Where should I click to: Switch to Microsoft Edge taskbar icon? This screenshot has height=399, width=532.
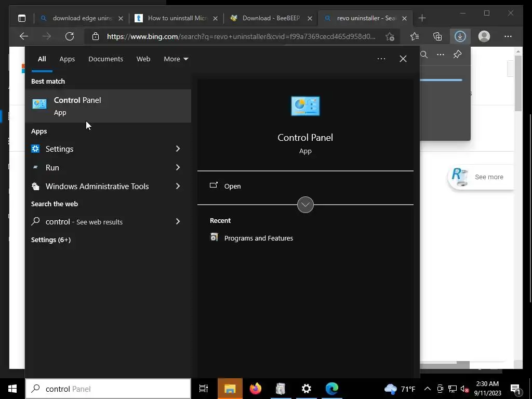point(332,389)
